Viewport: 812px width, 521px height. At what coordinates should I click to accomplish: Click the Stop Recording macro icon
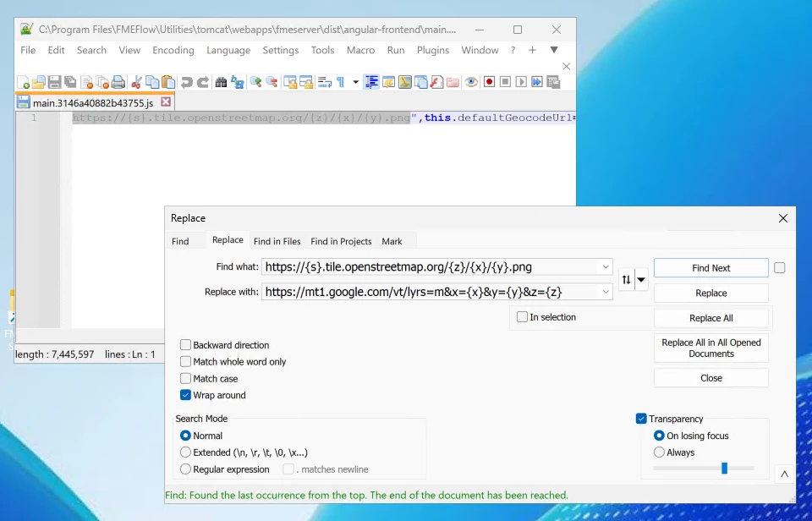[x=506, y=82]
